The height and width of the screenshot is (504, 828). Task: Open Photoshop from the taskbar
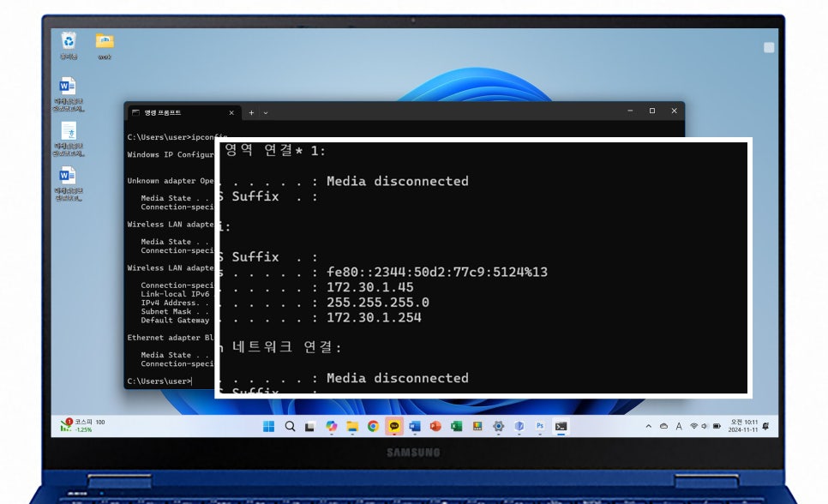click(540, 426)
